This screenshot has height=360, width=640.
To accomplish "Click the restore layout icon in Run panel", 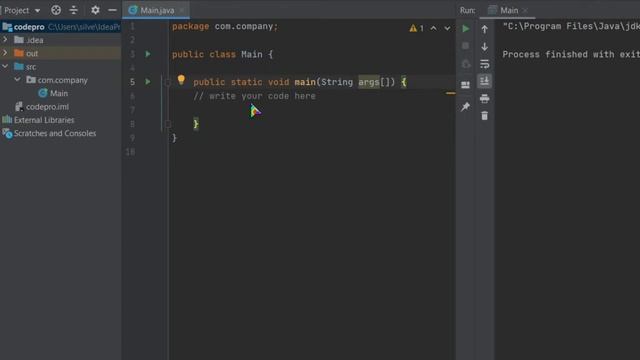I will 465,85.
